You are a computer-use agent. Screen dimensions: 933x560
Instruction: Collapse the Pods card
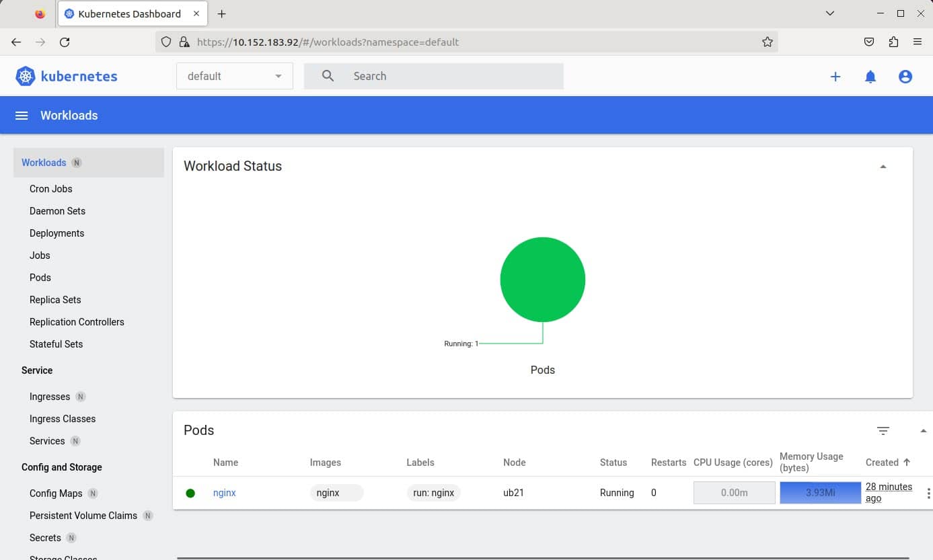click(x=924, y=431)
